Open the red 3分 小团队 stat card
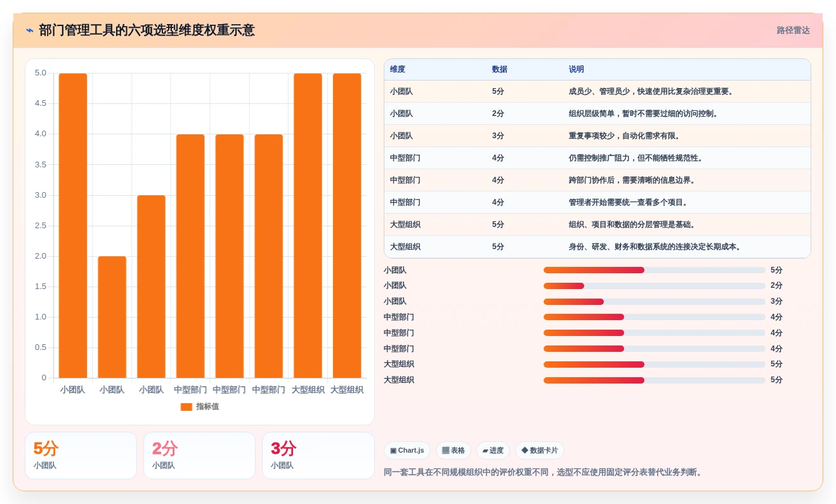Screen dimensions: 836x504 (318, 456)
